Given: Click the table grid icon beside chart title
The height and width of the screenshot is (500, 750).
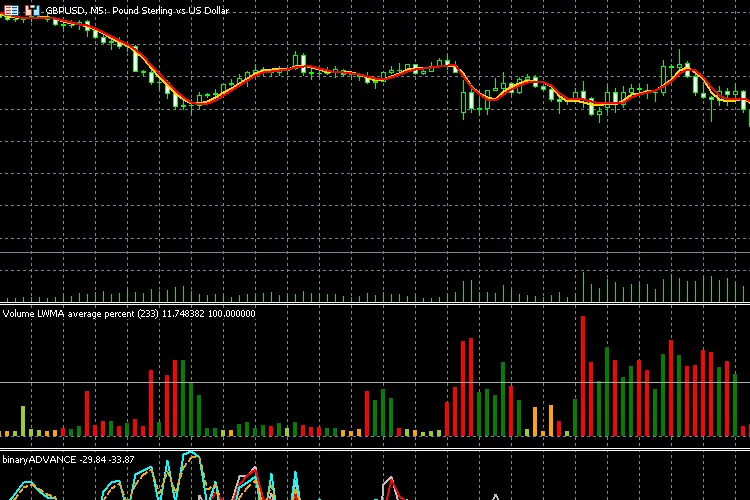Looking at the screenshot, I should click(11, 10).
